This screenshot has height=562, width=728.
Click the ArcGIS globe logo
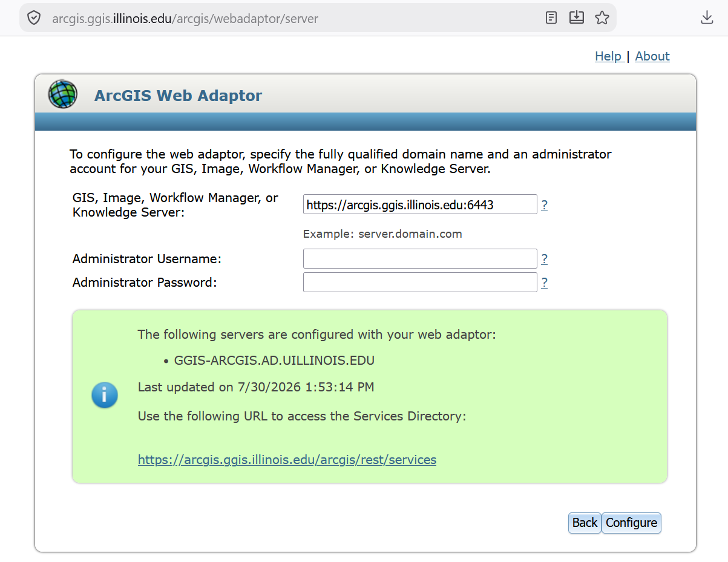click(63, 94)
